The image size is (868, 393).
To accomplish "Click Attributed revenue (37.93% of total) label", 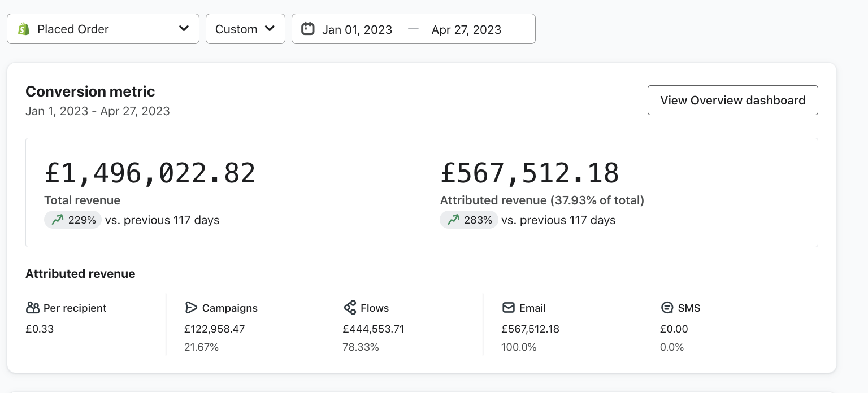I will point(542,200).
